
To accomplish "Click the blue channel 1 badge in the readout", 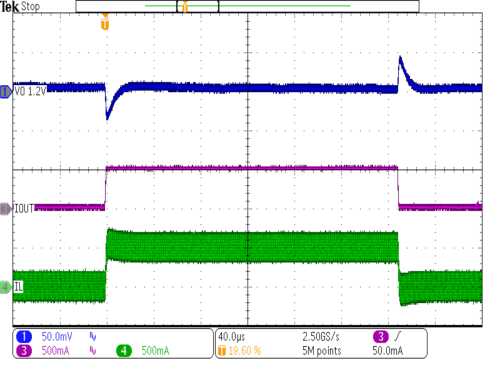I will 24,337.
